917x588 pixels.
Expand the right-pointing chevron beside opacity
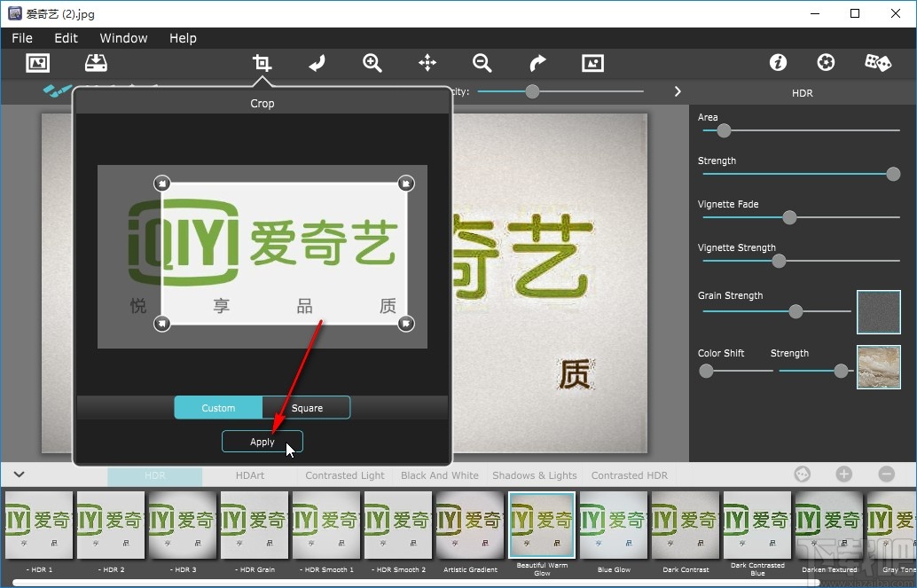(x=678, y=91)
